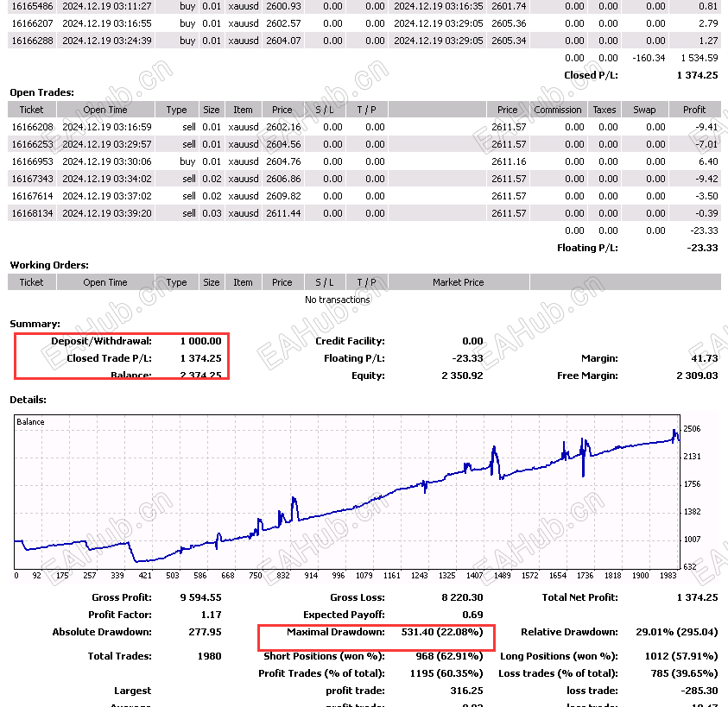
Task: Click the open price 2611.44 for ticket 16168134
Action: (283, 213)
